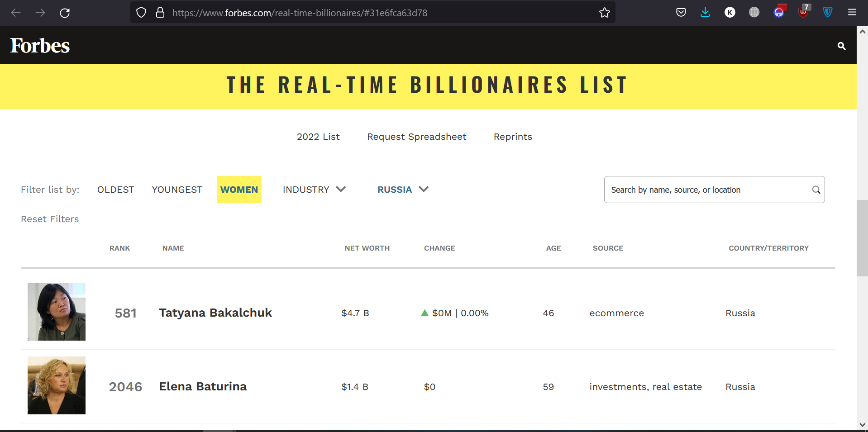Focus the search by name input field
This screenshot has width=868, height=432.
point(708,190)
